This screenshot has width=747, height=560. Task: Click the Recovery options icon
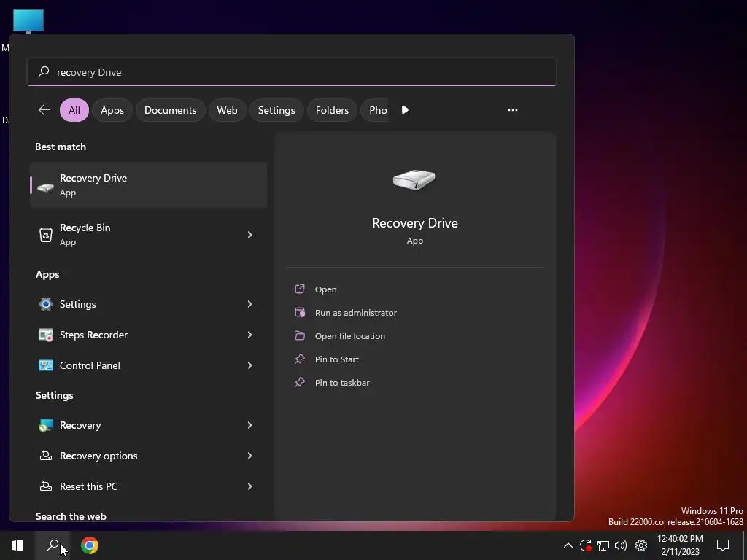(x=46, y=456)
